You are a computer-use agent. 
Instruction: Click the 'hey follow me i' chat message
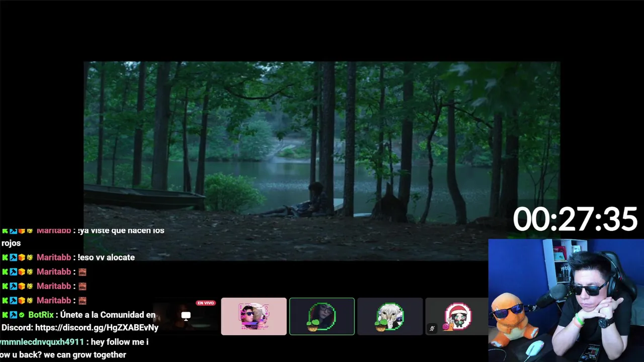(120, 342)
